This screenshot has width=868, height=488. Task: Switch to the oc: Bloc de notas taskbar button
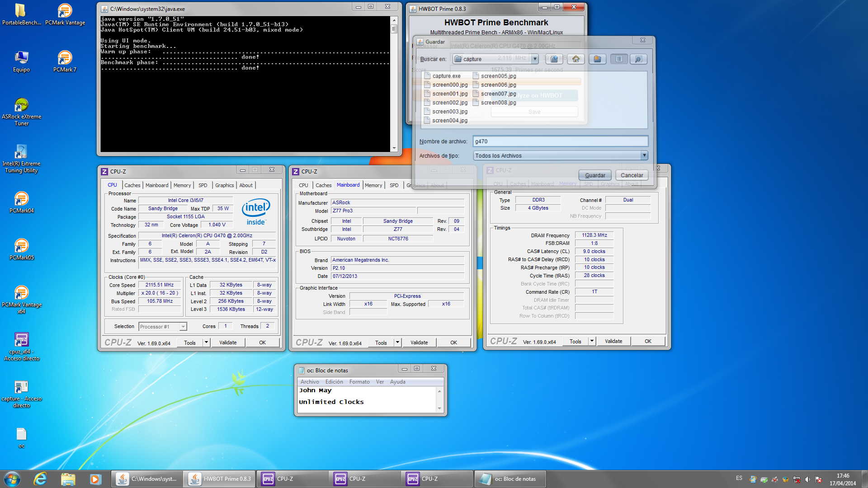[x=510, y=479]
